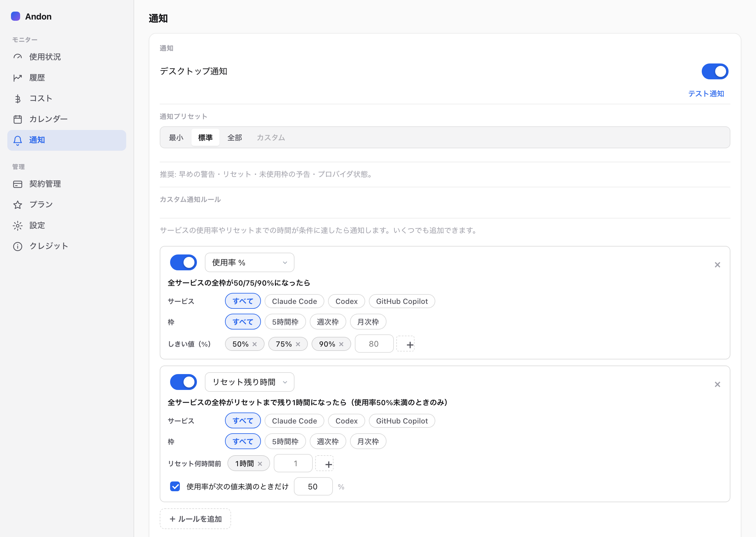Image resolution: width=756 pixels, height=537 pixels.
Task: Open 設定 page from sidebar
Action: click(x=67, y=225)
